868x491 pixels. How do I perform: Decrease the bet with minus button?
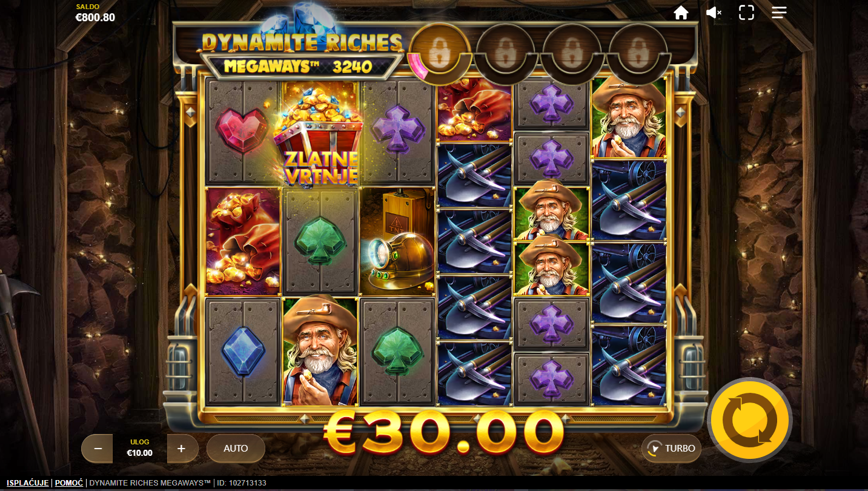(x=97, y=449)
